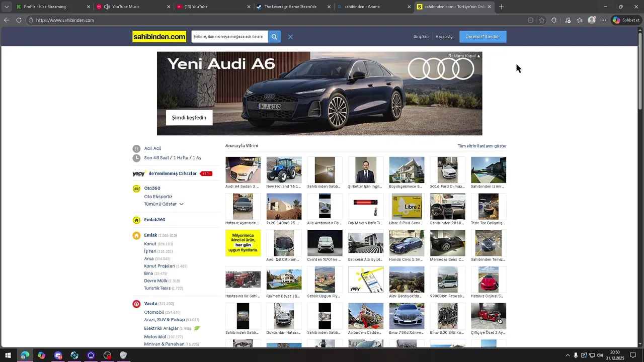The image size is (644, 362).
Task: Close the search bar with the X icon
Action: (x=290, y=37)
